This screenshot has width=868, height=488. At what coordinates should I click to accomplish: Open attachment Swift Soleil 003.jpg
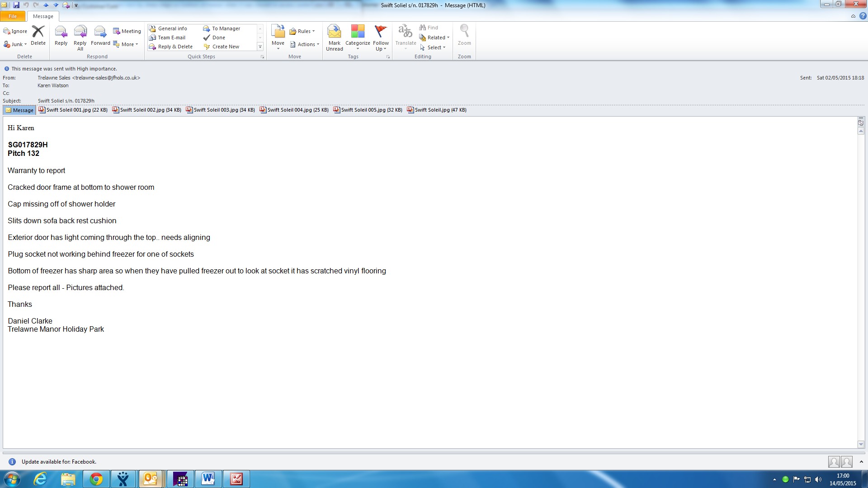point(220,110)
